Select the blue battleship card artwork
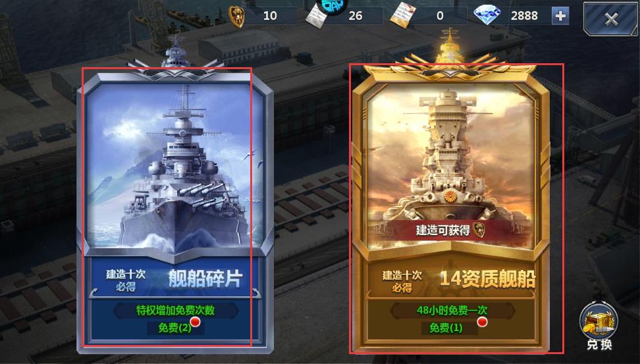This screenshot has width=640, height=364. (175, 167)
